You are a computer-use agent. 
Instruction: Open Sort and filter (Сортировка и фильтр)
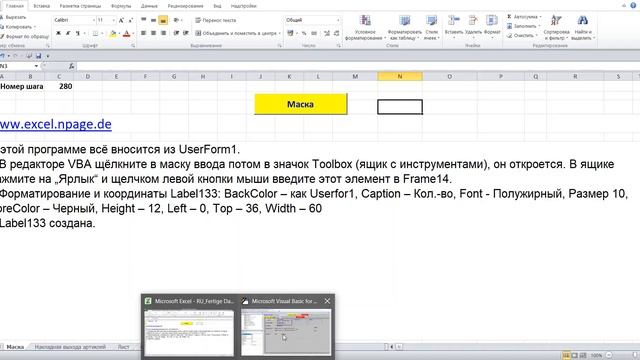pos(556,27)
